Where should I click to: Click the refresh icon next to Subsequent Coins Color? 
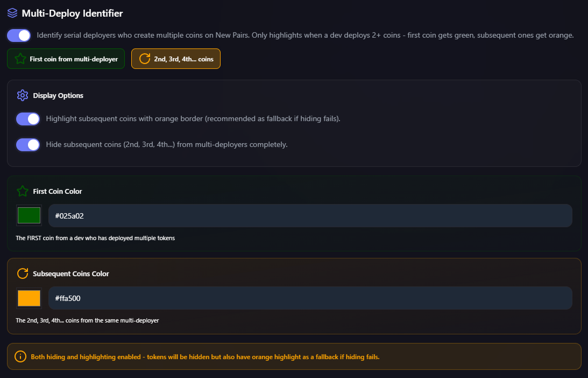[22, 274]
